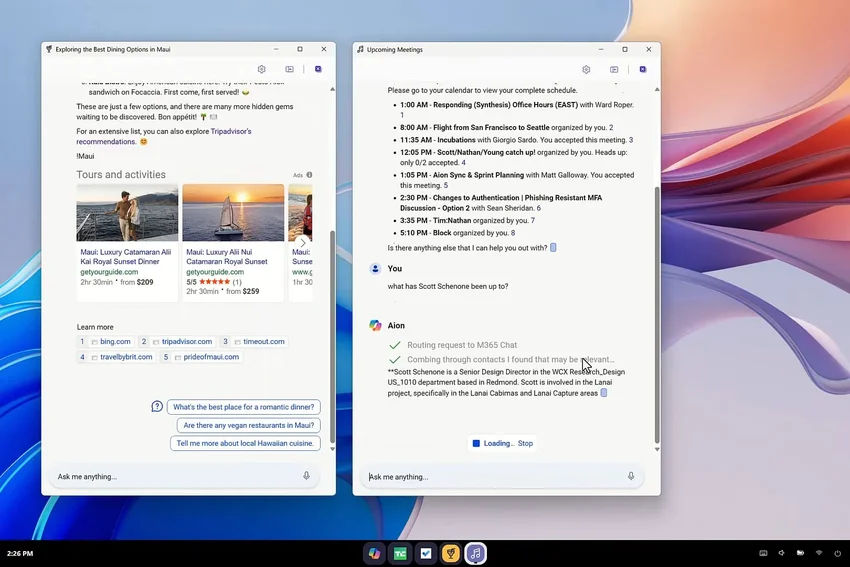Click the clock showing 2:26 PM

pyautogui.click(x=20, y=553)
